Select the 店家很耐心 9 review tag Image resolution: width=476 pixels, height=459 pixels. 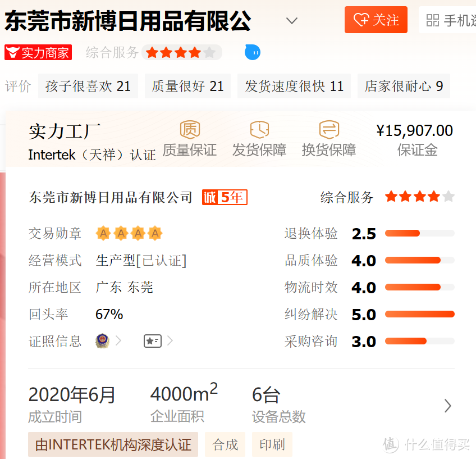404,87
